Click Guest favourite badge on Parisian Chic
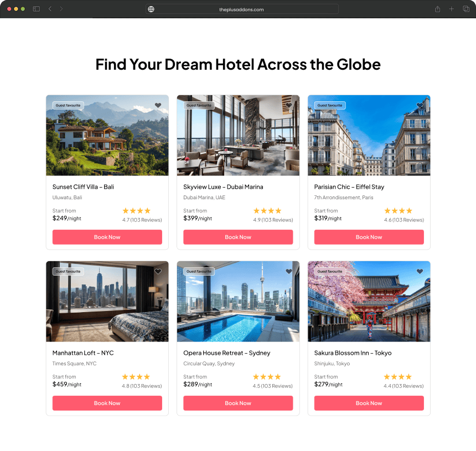This screenshot has height=451, width=476. click(330, 105)
